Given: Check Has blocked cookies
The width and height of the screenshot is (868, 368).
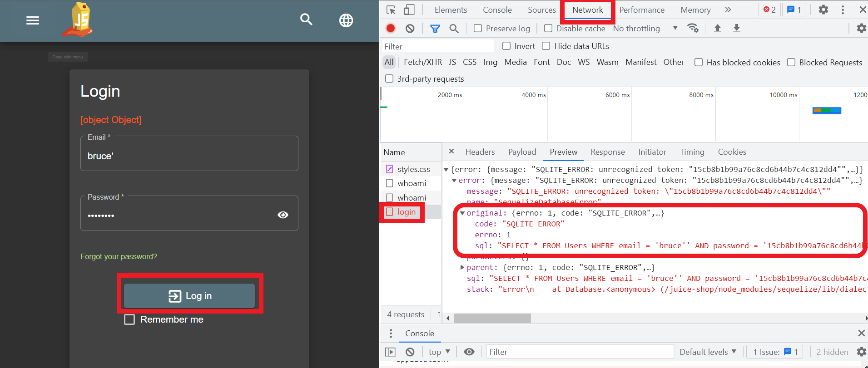Looking at the screenshot, I should pyautogui.click(x=699, y=62).
